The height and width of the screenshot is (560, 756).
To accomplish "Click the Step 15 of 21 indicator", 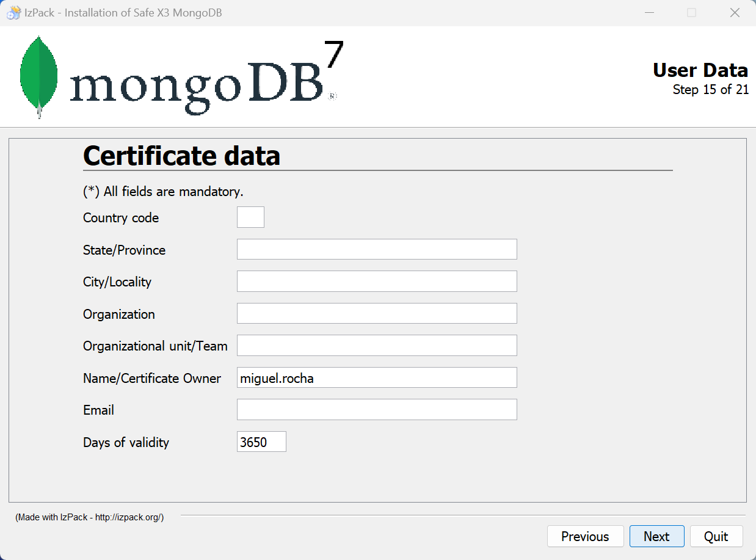I will 710,90.
